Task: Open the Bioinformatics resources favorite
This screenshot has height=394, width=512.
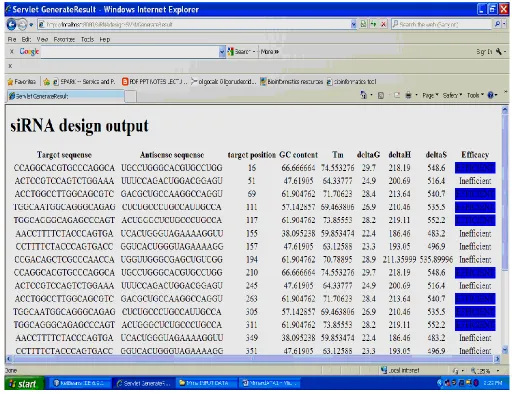Action: coord(292,81)
